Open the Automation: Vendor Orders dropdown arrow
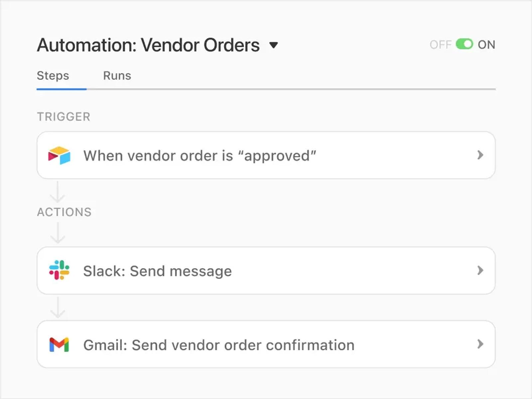 (273, 45)
